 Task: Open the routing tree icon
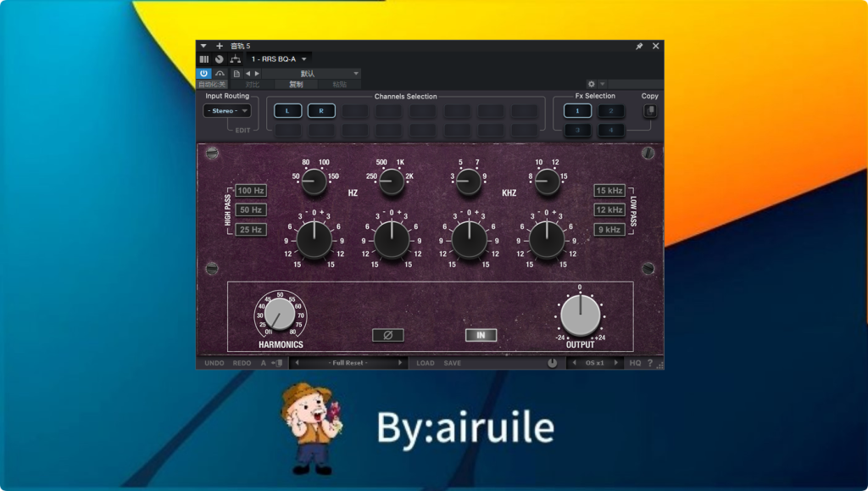click(x=236, y=59)
